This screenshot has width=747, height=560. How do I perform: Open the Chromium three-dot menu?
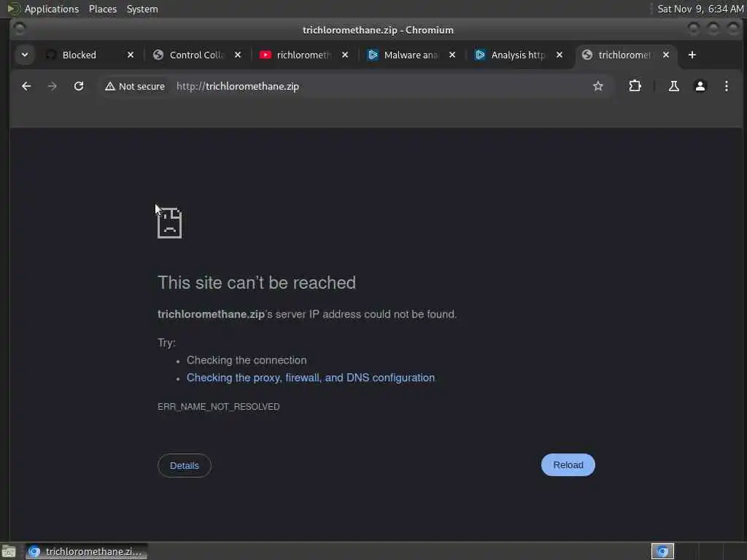point(726,86)
